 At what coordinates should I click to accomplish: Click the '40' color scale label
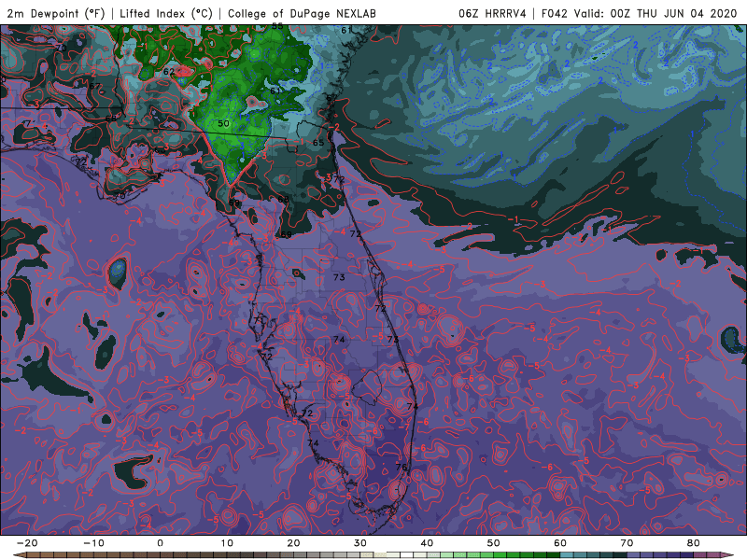[427, 543]
